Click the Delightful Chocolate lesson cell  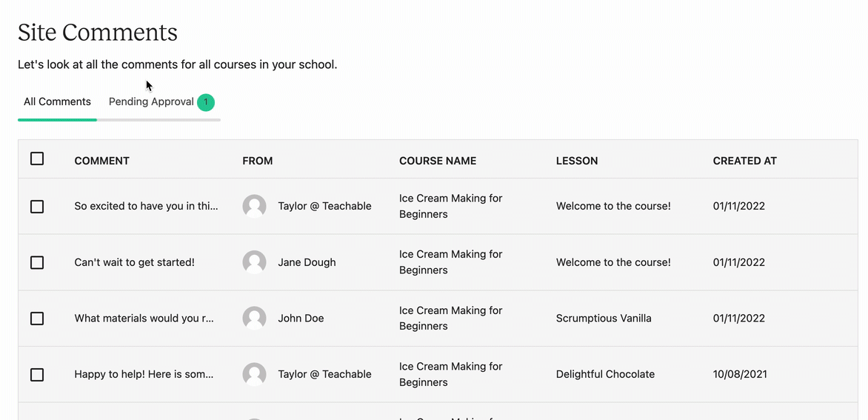[605, 375]
